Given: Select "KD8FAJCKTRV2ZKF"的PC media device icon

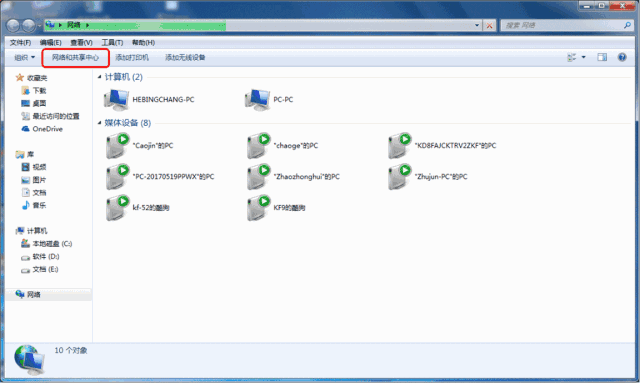Looking at the screenshot, I should pos(399,146).
